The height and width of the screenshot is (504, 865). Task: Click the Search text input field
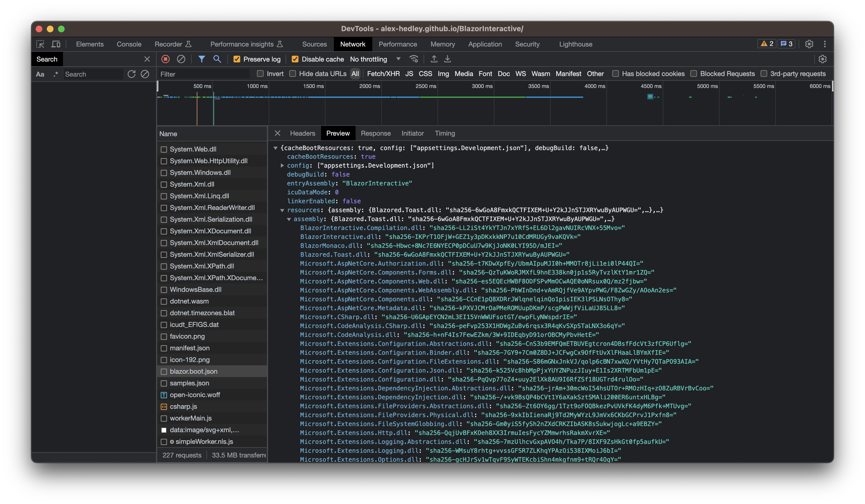click(x=93, y=74)
